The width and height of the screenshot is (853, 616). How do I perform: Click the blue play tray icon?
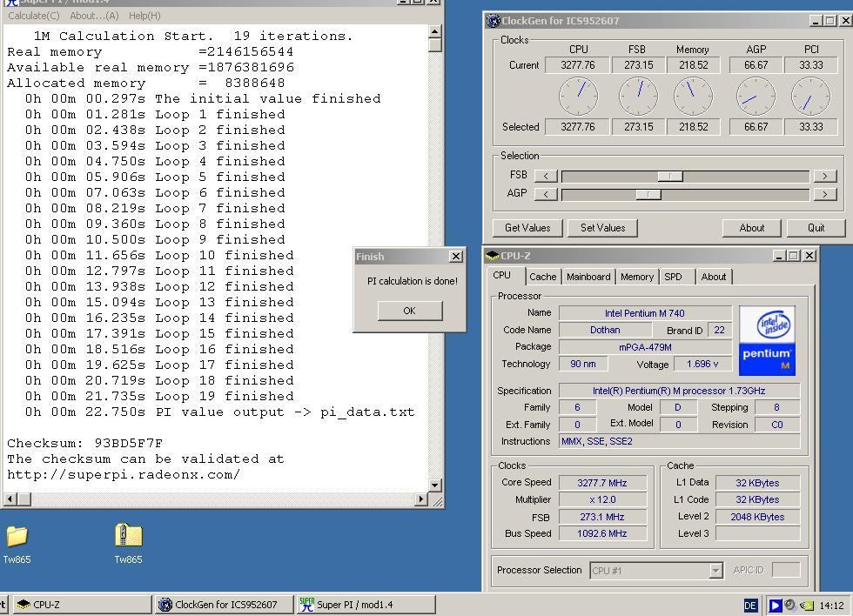coord(776,606)
